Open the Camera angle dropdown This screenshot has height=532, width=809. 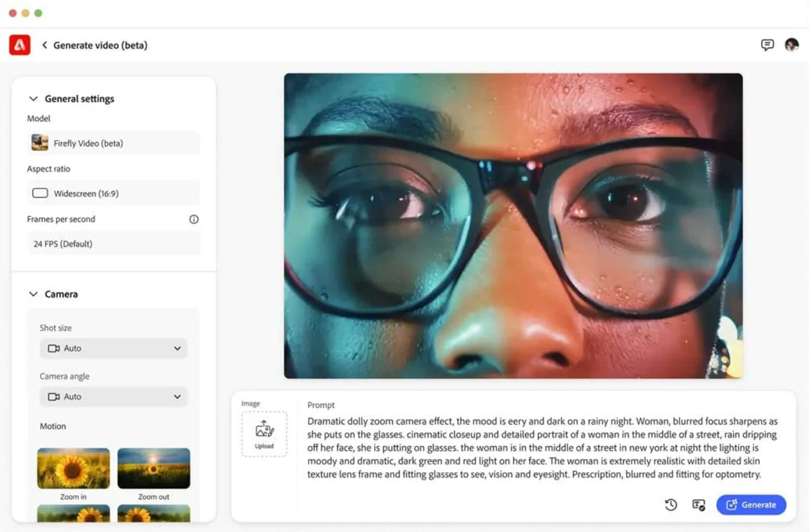click(114, 397)
